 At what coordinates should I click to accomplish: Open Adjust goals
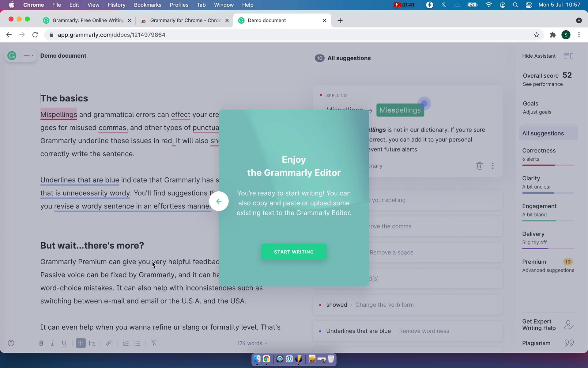(537, 112)
